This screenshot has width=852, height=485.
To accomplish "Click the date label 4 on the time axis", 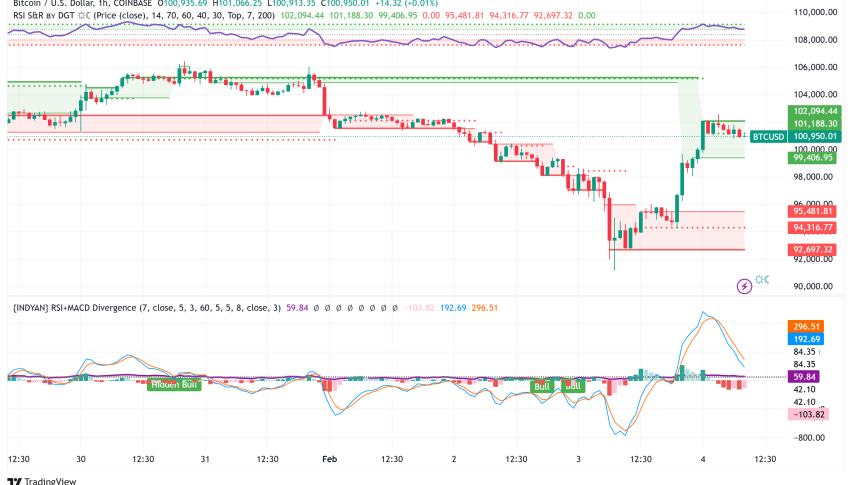I will tap(703, 459).
